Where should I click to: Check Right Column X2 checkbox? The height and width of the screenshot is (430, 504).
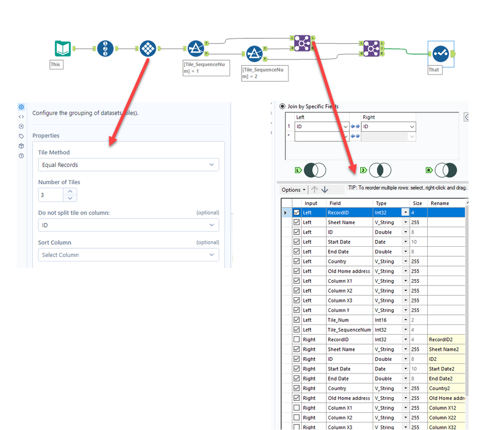click(297, 417)
